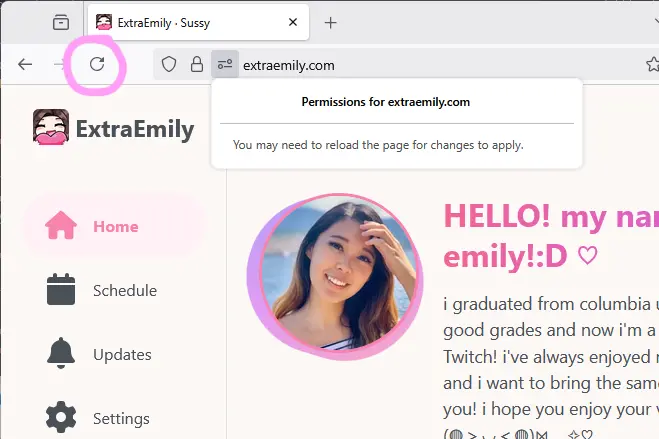Click the forward navigation arrow
This screenshot has height=439, width=659.
60,64
